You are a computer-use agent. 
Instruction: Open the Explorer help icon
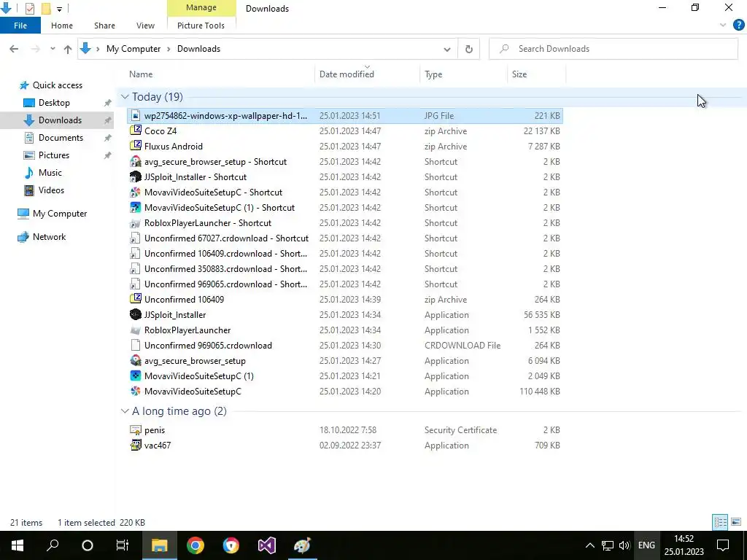[738, 26]
